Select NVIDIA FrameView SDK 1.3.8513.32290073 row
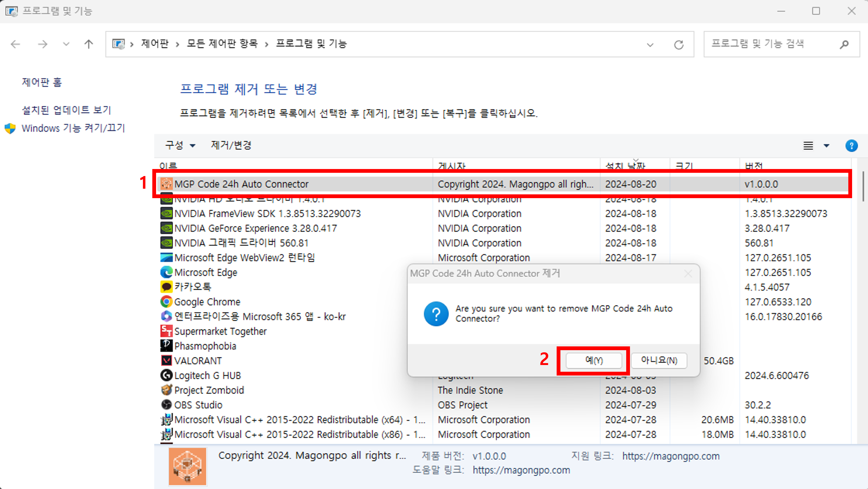868x489 pixels. 502,213
